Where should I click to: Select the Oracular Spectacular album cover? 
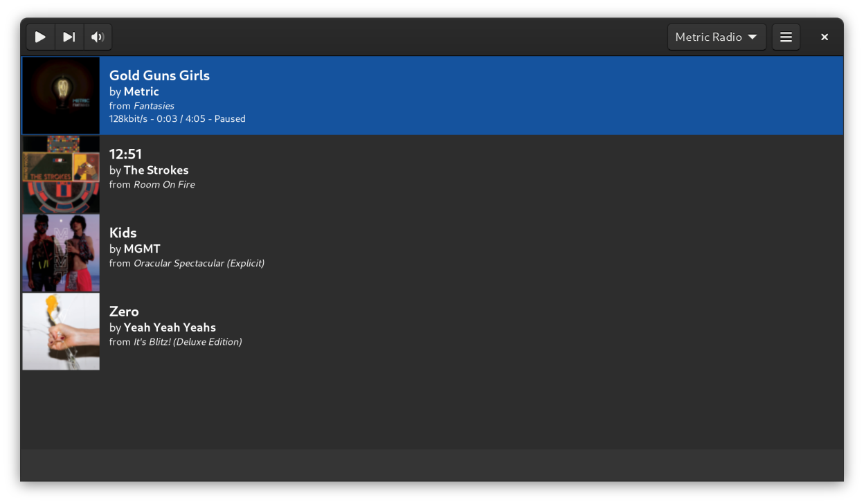pyautogui.click(x=61, y=253)
